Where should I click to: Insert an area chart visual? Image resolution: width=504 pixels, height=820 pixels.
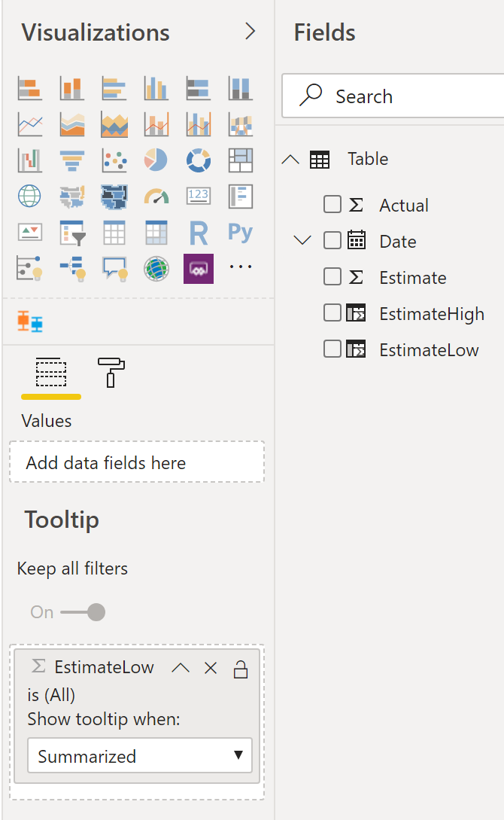(72, 124)
